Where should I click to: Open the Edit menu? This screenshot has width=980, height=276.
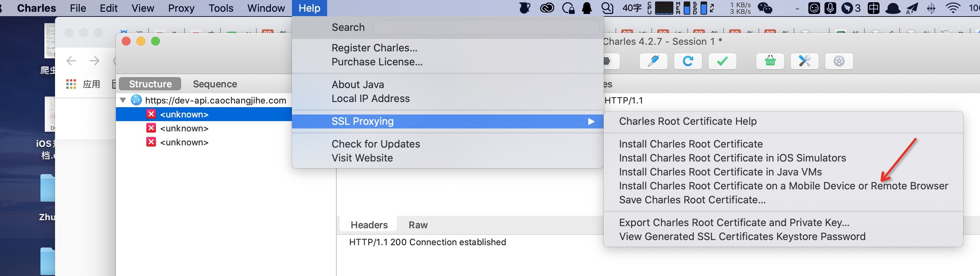tap(109, 8)
